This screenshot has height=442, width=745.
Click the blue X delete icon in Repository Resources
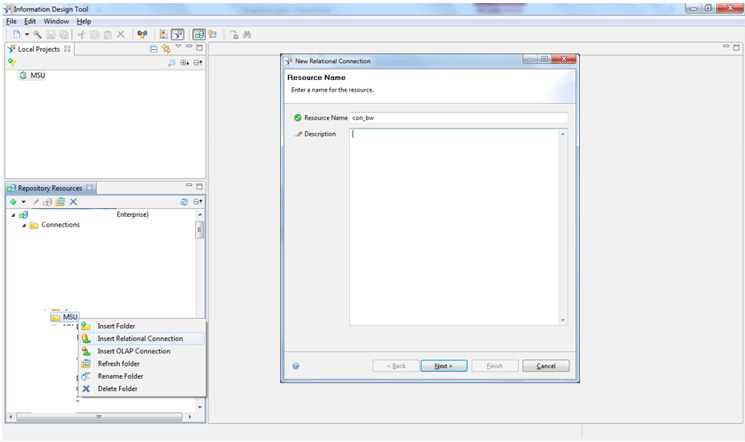click(73, 202)
